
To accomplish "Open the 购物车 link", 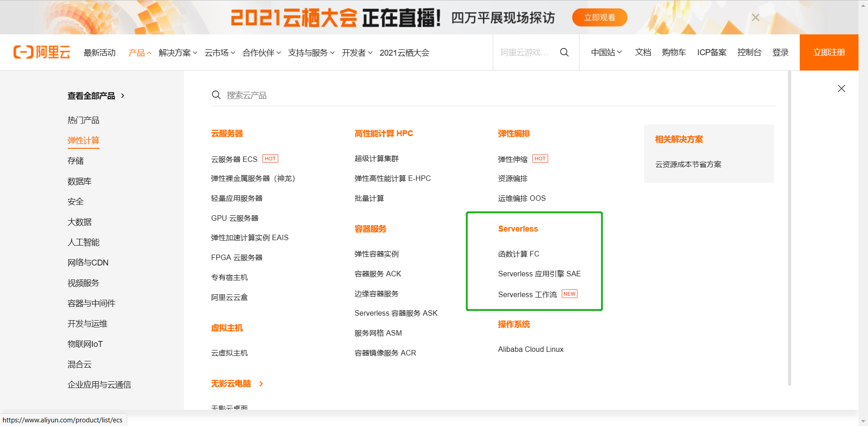I will (674, 52).
